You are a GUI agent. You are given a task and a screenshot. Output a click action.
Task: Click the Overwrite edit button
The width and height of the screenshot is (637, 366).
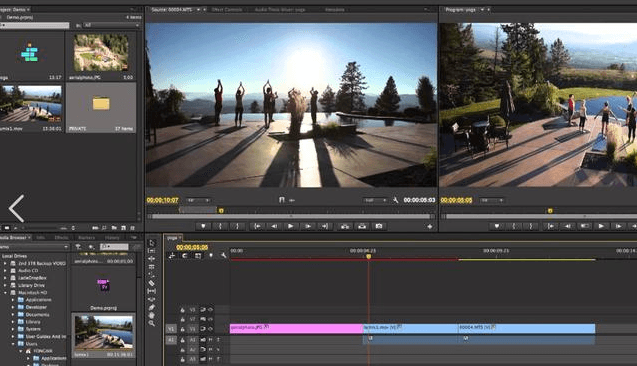(362, 226)
